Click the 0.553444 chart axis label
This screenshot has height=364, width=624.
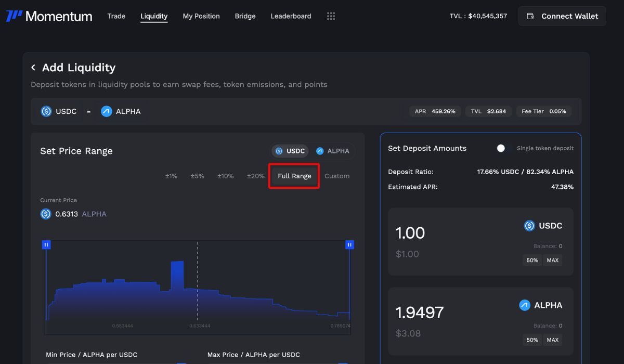pyautogui.click(x=122, y=326)
